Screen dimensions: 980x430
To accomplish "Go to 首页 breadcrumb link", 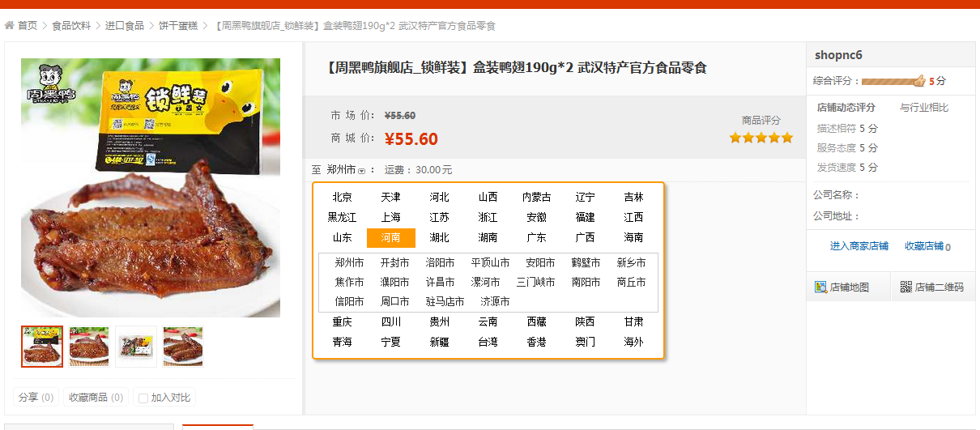I will pos(28,26).
